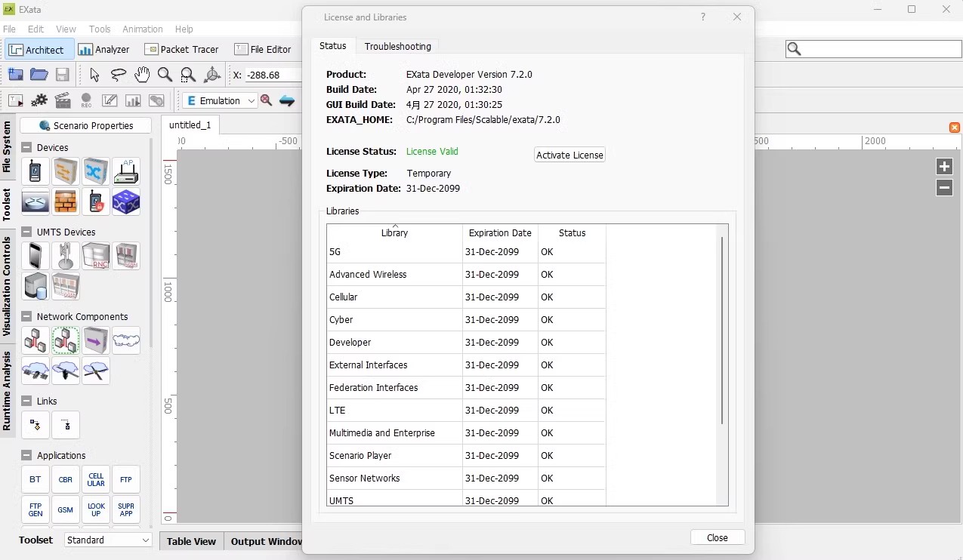This screenshot has width=963, height=560.
Task: Open the Toolset Standard dropdown
Action: pyautogui.click(x=108, y=540)
